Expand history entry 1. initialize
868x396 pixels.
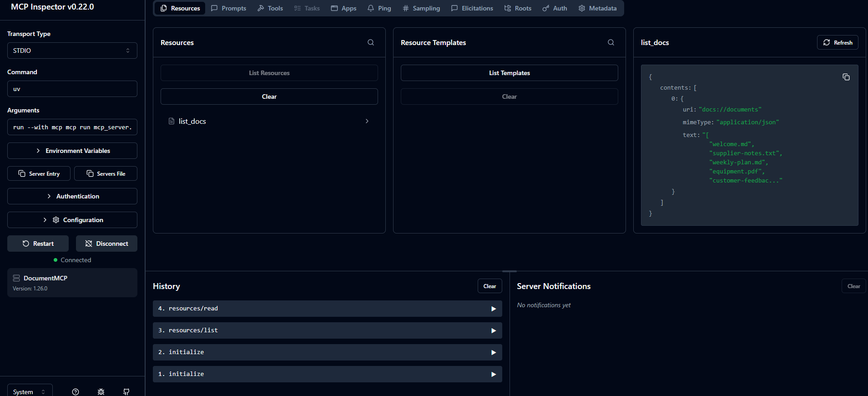328,374
